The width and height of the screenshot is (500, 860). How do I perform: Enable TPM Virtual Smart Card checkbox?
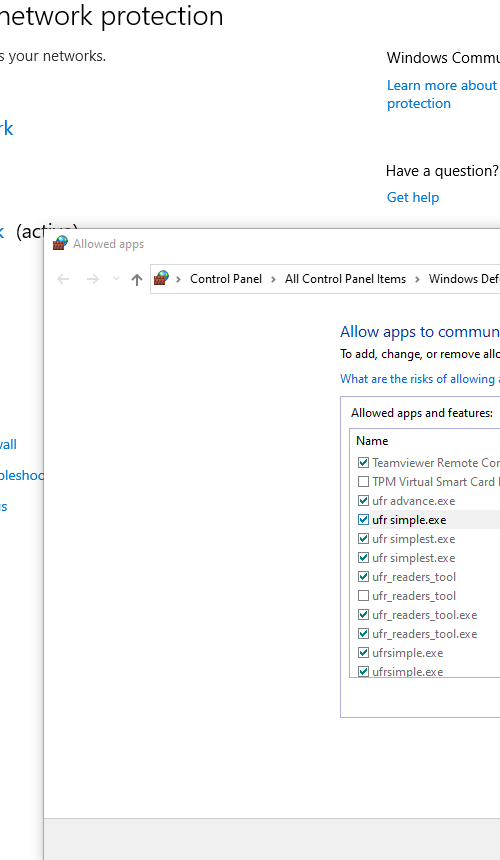(363, 482)
